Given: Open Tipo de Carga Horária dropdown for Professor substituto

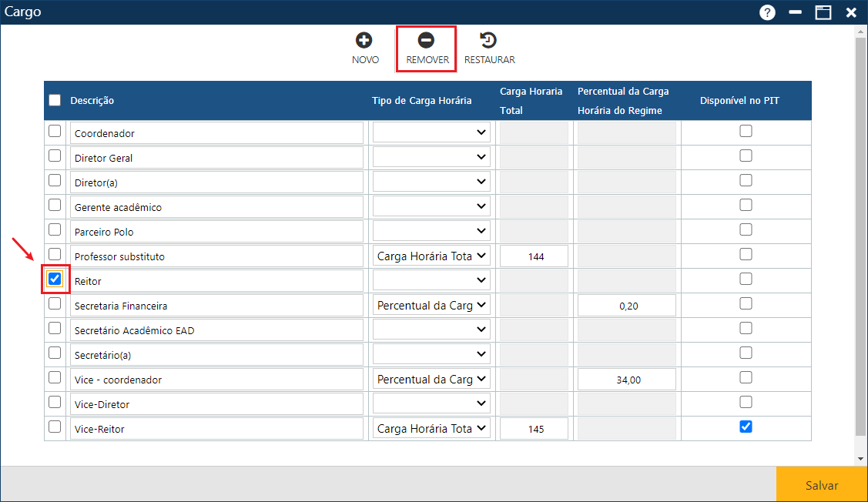Looking at the screenshot, I should [x=431, y=256].
